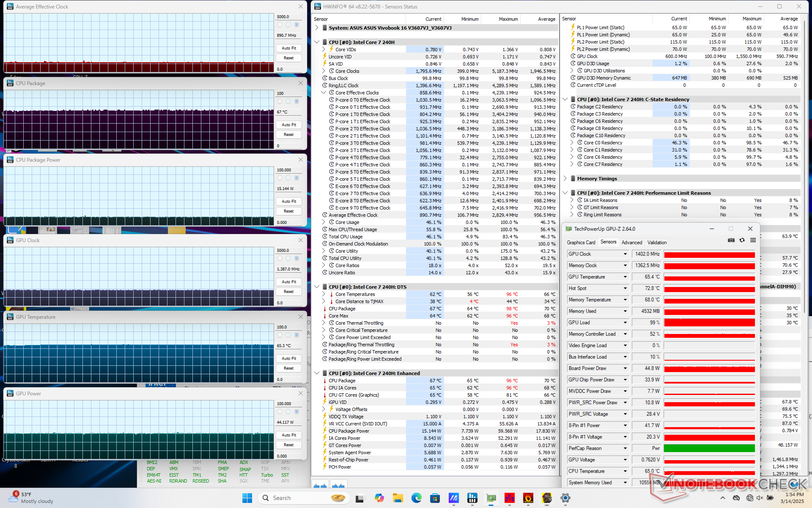Close the GPU Temperature graph window
Image resolution: width=812 pixels, height=508 pixels.
[300, 317]
